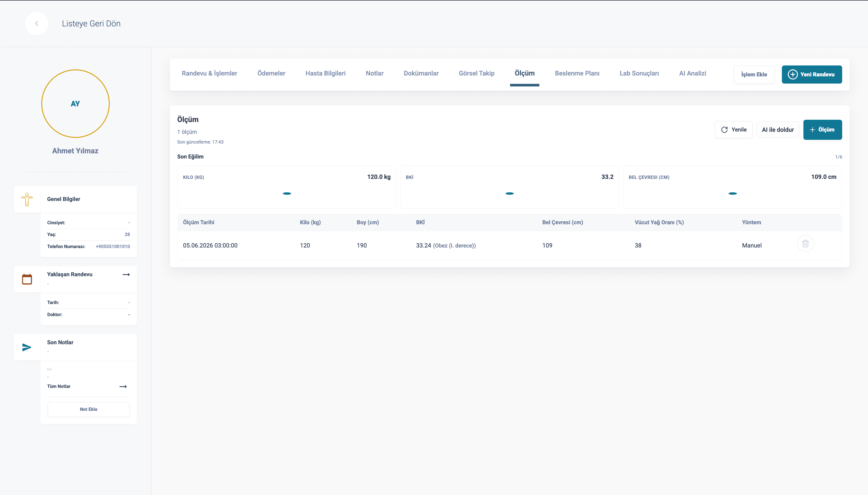868x495 pixels.
Task: Click phone number +905551001010
Action: click(x=113, y=246)
